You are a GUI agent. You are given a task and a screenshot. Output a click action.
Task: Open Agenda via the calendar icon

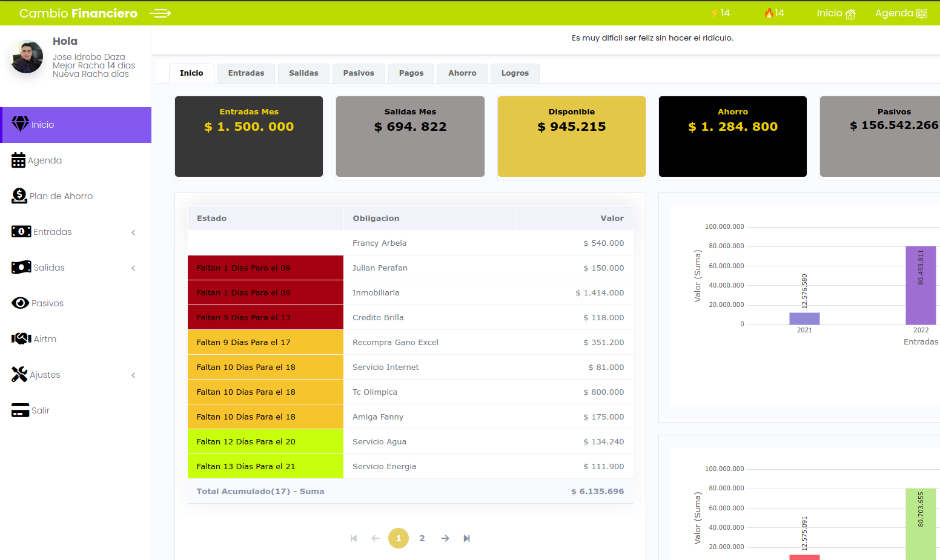click(x=18, y=160)
